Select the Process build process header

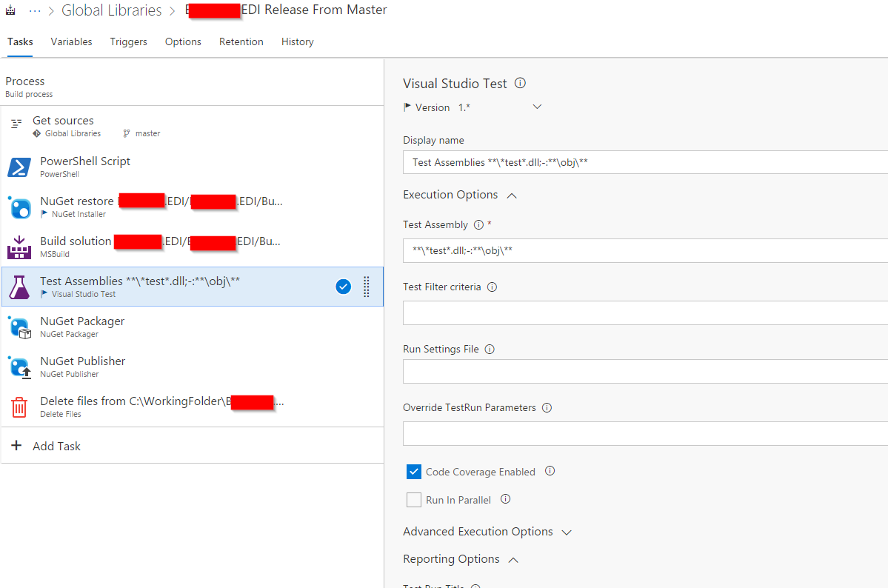pos(192,87)
